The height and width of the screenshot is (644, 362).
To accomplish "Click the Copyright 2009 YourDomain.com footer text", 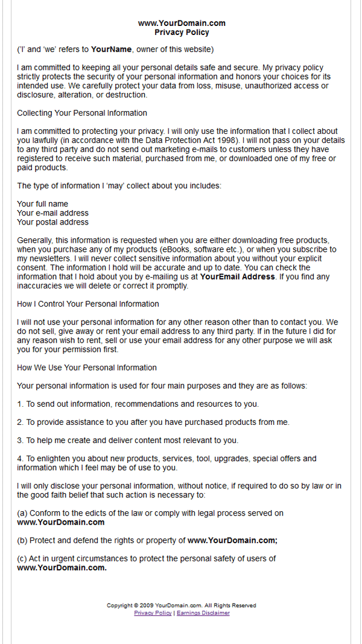I will coord(182,605).
